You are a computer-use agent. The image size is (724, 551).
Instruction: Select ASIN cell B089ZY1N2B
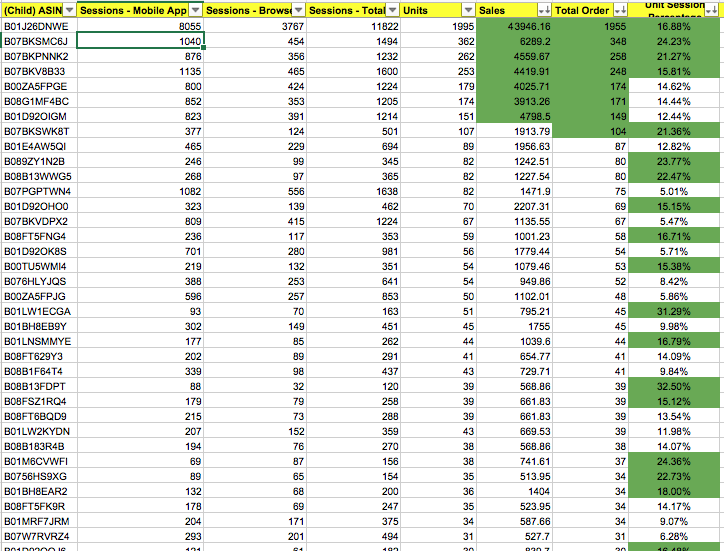pos(39,162)
